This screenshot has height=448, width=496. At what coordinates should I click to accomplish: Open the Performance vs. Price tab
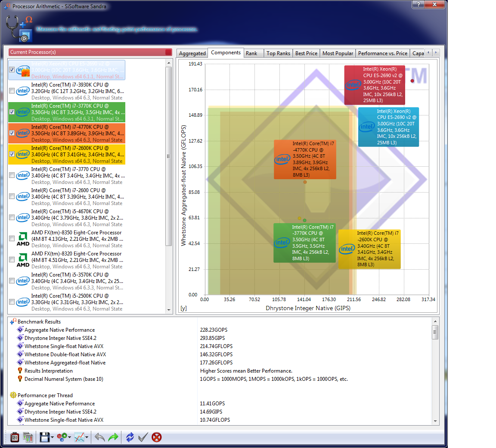pos(382,53)
